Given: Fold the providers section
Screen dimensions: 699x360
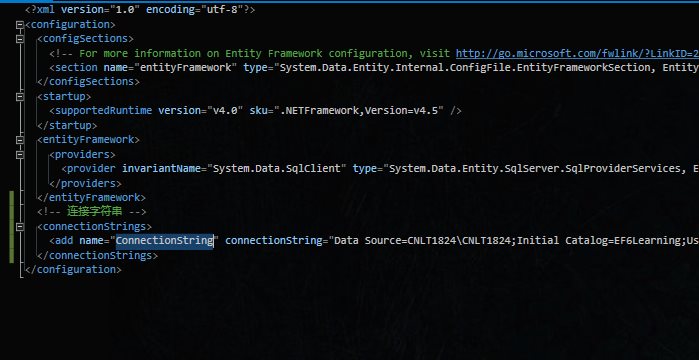Looking at the screenshot, I should 20,155.
